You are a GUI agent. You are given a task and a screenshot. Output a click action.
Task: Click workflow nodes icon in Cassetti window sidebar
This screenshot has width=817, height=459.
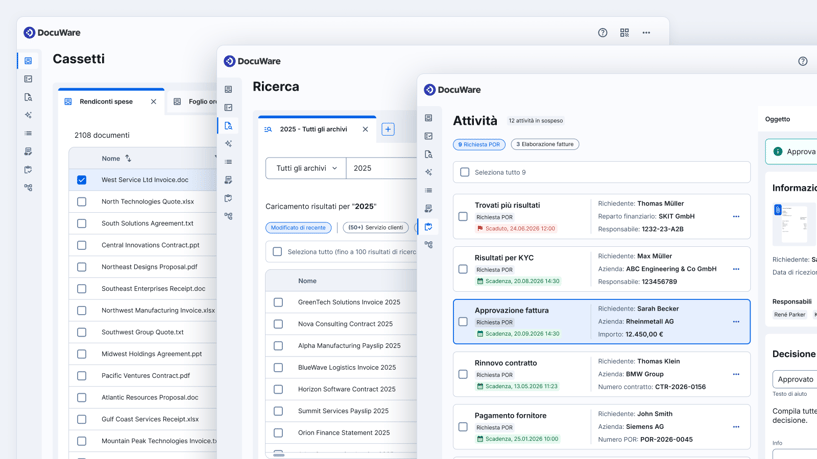pyautogui.click(x=28, y=188)
